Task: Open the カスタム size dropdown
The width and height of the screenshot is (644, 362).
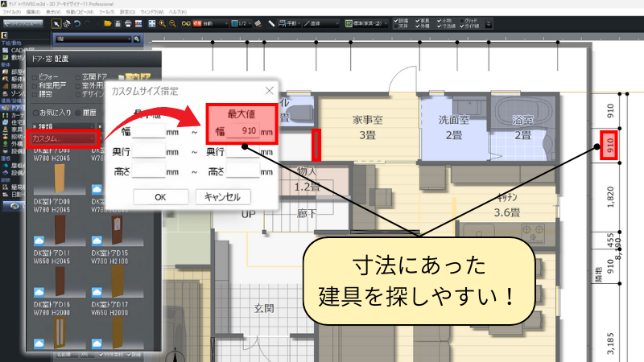Action: pyautogui.click(x=63, y=138)
